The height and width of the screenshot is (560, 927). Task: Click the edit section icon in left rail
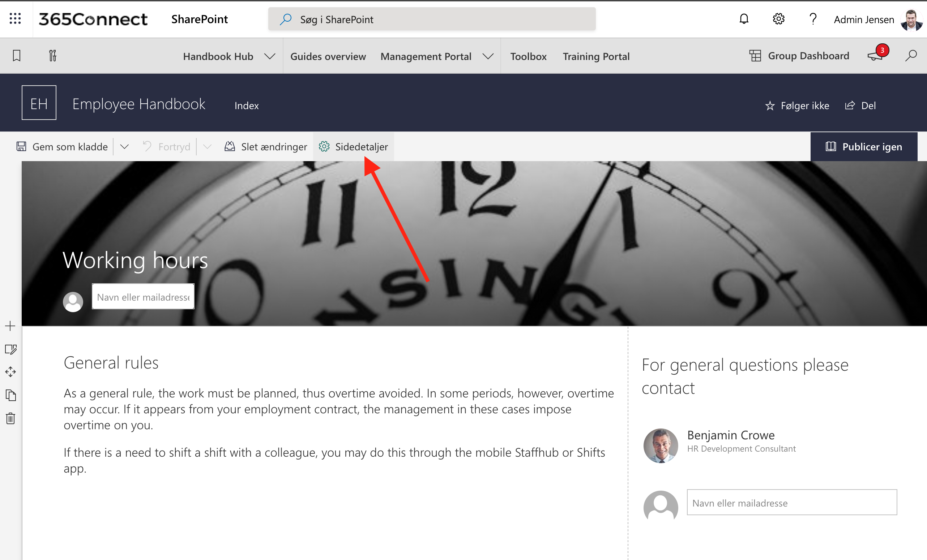(10, 349)
